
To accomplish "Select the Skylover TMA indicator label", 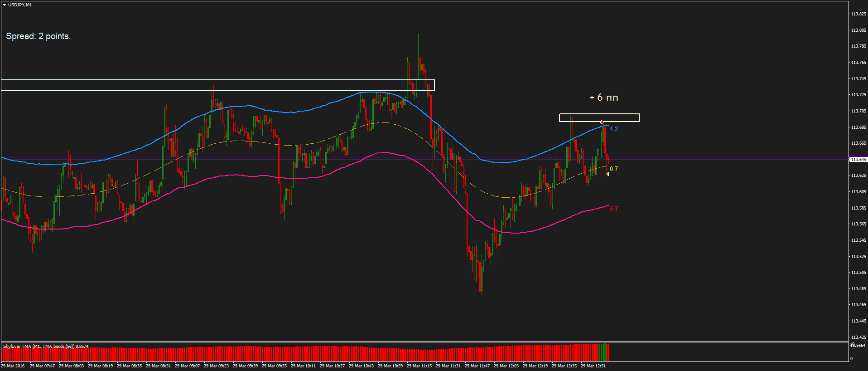I will 45,347.
